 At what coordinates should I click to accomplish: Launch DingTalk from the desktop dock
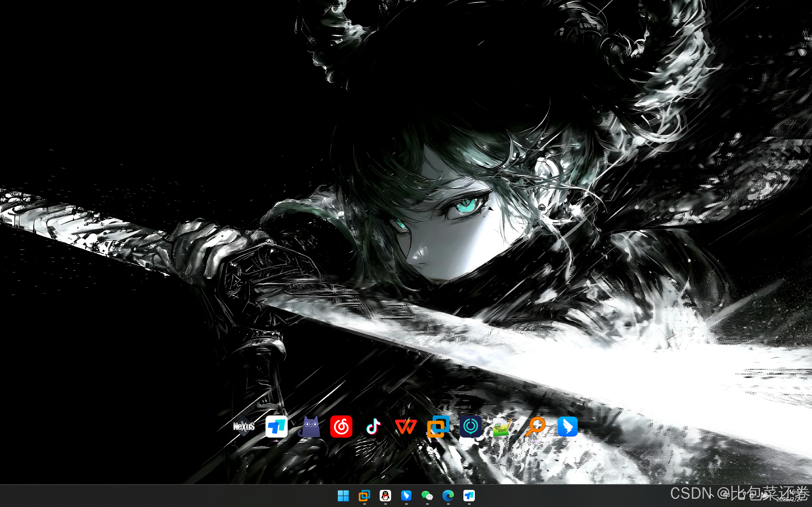pos(567,427)
